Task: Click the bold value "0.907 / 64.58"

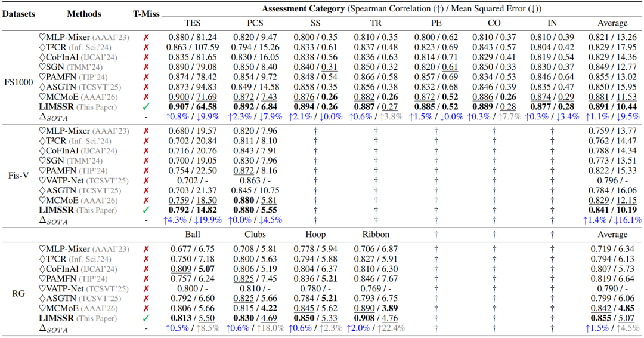Action: point(193,107)
